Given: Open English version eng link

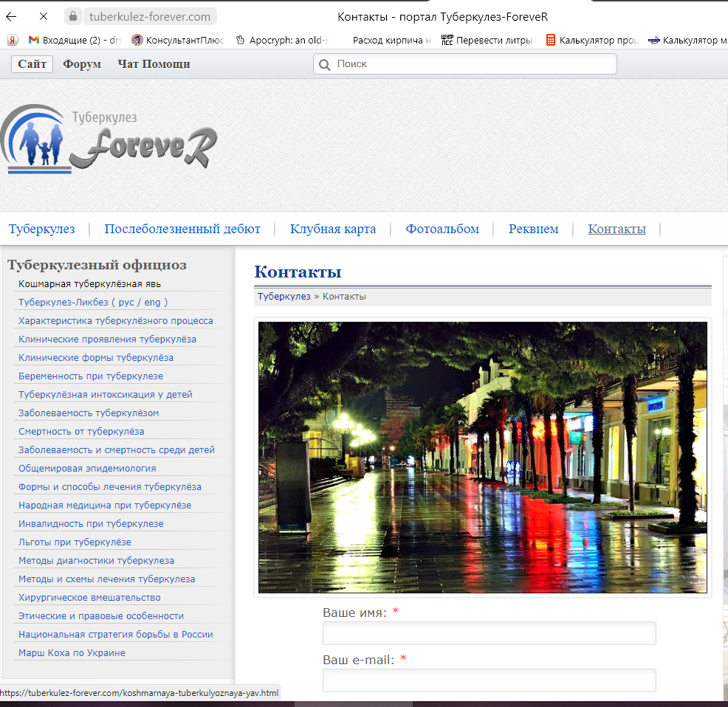Looking at the screenshot, I should tap(152, 302).
